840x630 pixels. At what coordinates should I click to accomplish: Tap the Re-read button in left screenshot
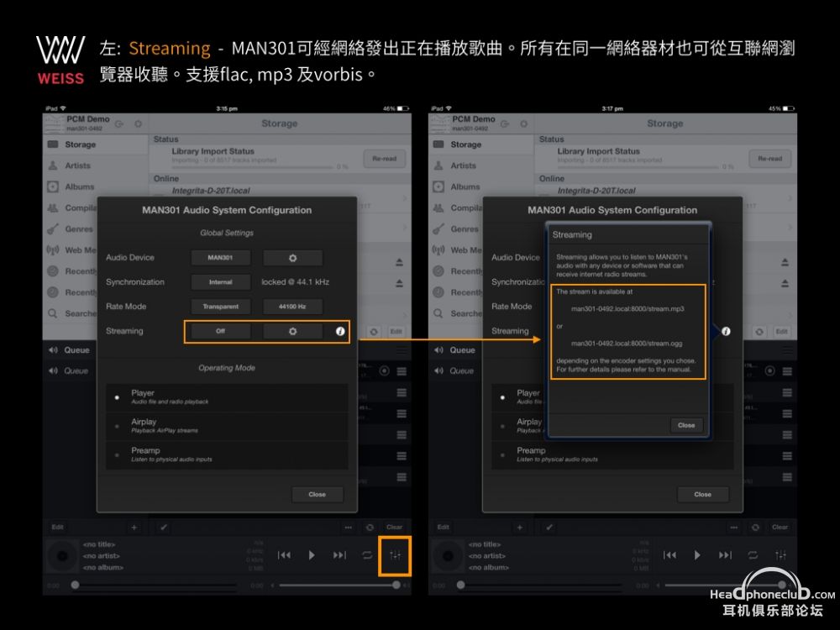pyautogui.click(x=385, y=159)
